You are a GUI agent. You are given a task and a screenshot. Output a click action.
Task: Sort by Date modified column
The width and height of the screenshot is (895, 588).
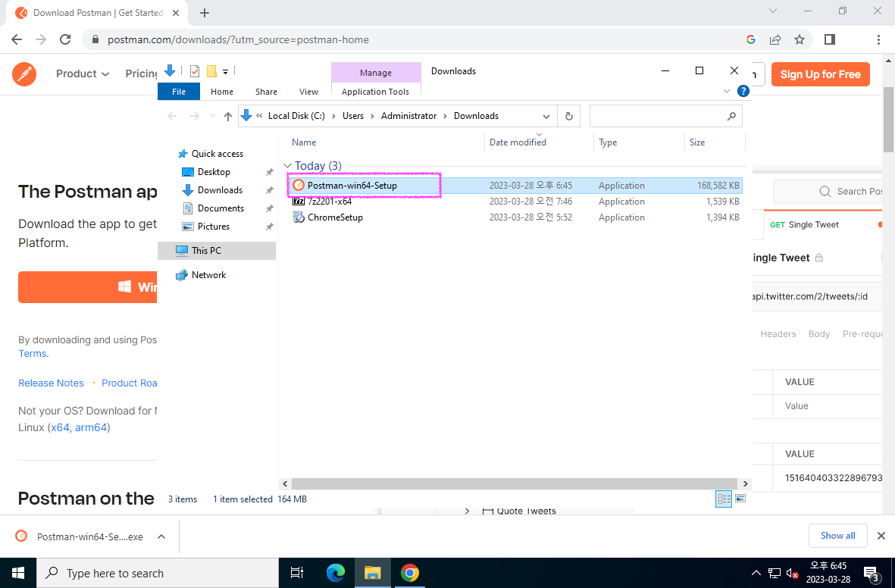point(518,142)
